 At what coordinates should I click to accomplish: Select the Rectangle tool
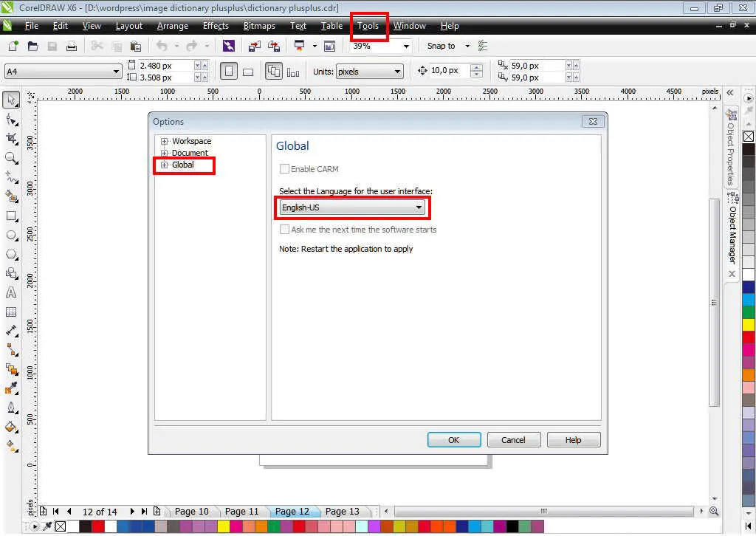11,216
